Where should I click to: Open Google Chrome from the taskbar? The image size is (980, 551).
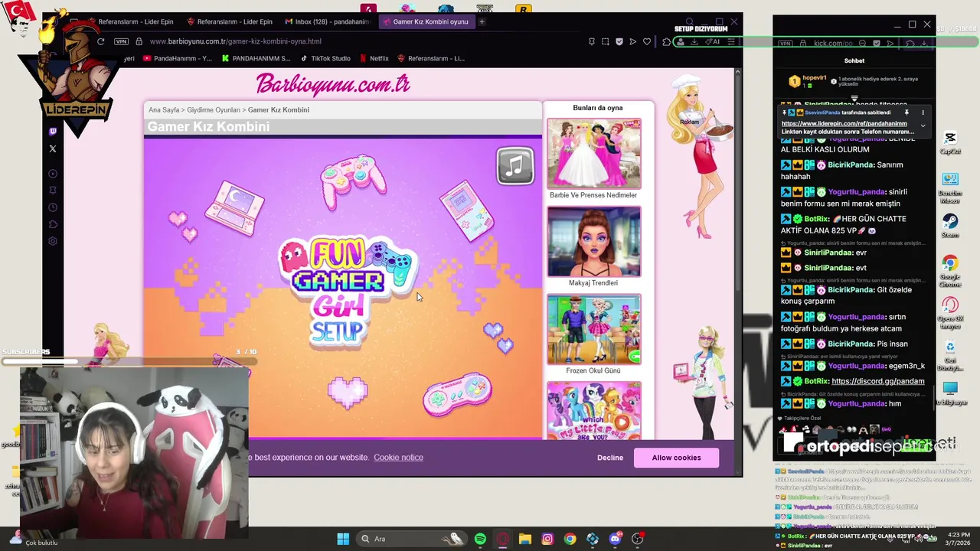pos(570,539)
